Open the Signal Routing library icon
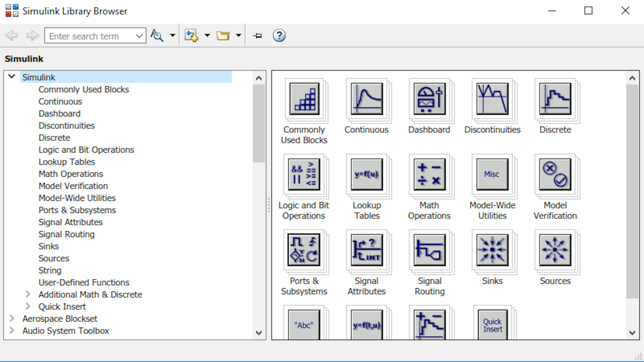Image resolution: width=644 pixels, height=362 pixels. pos(430,250)
